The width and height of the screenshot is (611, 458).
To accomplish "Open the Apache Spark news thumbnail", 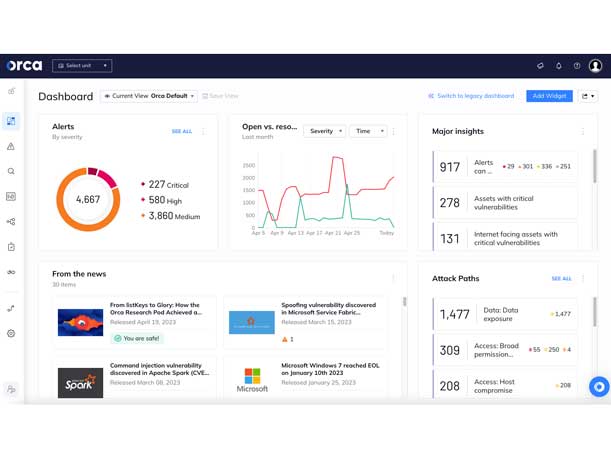I will point(80,382).
